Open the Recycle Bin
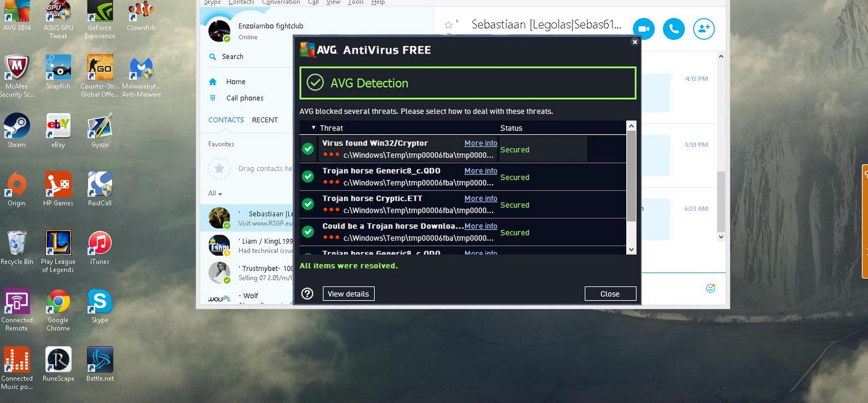The height and width of the screenshot is (403, 868). tap(17, 247)
